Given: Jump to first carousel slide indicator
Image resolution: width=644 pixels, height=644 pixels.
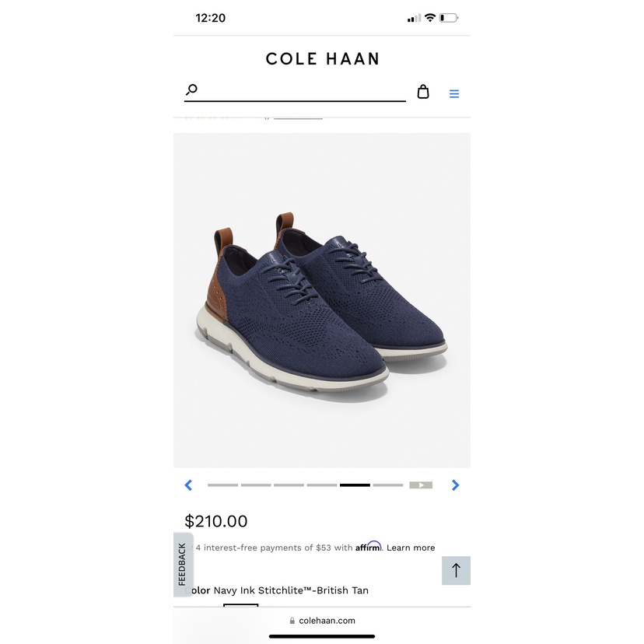Looking at the screenshot, I should coord(222,485).
